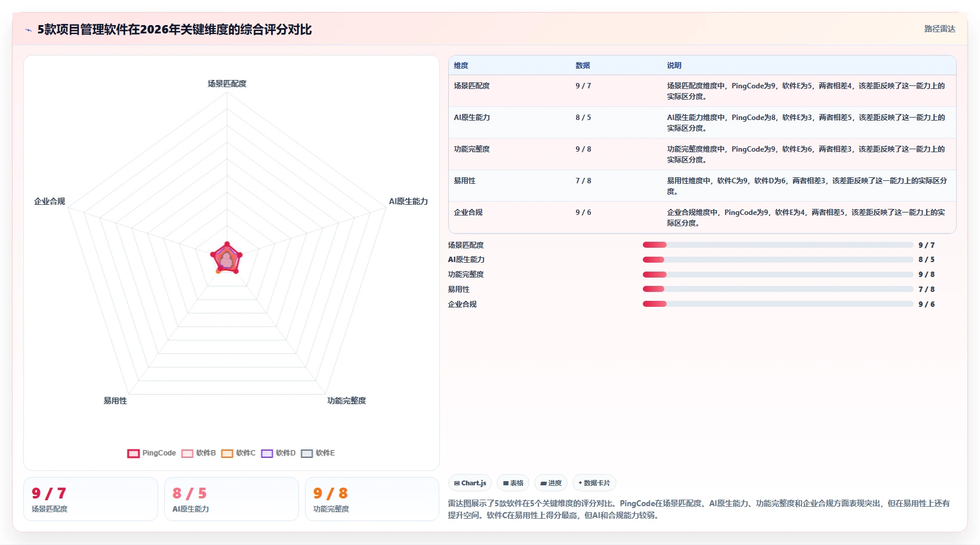Image resolution: width=980 pixels, height=545 pixels.
Task: Click the radar polygon at chart center
Action: click(x=227, y=259)
